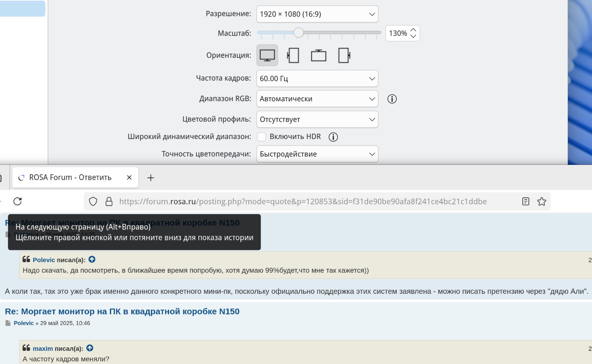
Task: Expand the Диапазон RGB dropdown
Action: tap(317, 99)
